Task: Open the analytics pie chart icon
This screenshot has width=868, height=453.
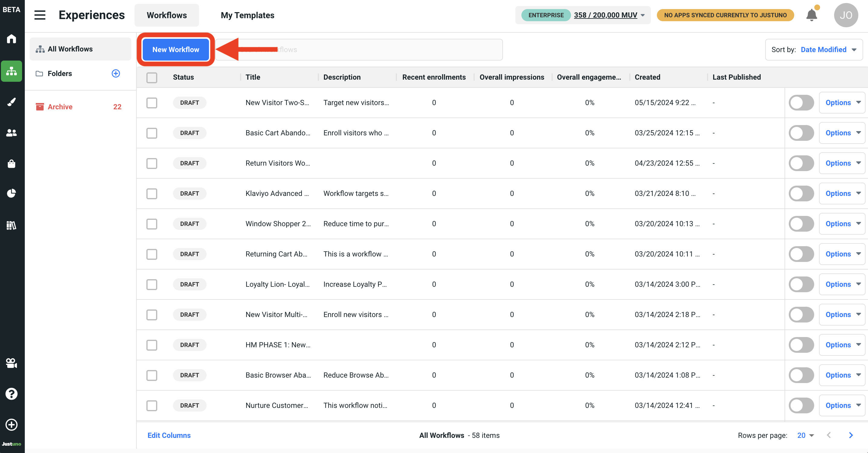Action: (x=11, y=193)
